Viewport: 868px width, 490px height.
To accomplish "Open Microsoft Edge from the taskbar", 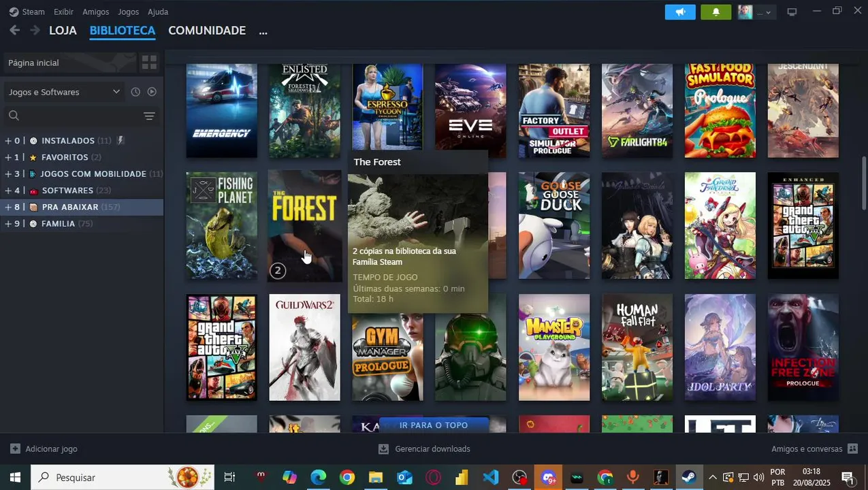I will (319, 477).
